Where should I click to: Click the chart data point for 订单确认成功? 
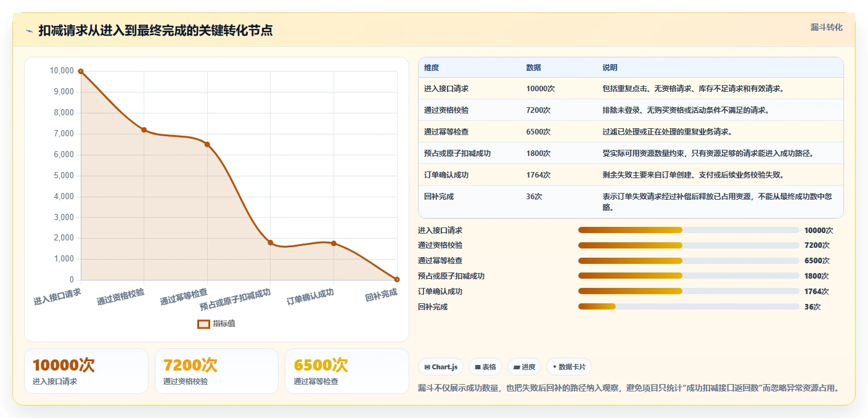pos(334,244)
